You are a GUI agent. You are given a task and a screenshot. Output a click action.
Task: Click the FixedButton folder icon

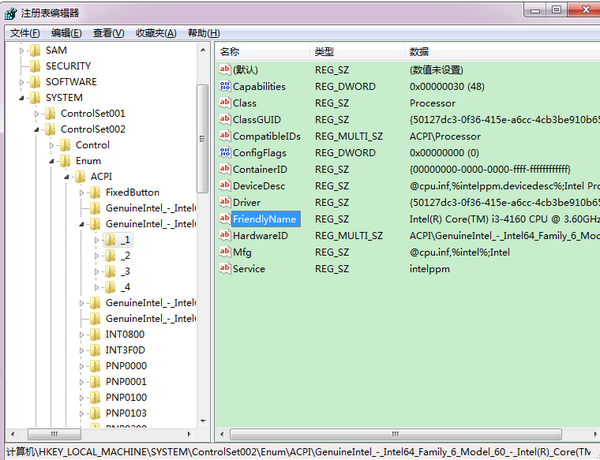click(95, 192)
